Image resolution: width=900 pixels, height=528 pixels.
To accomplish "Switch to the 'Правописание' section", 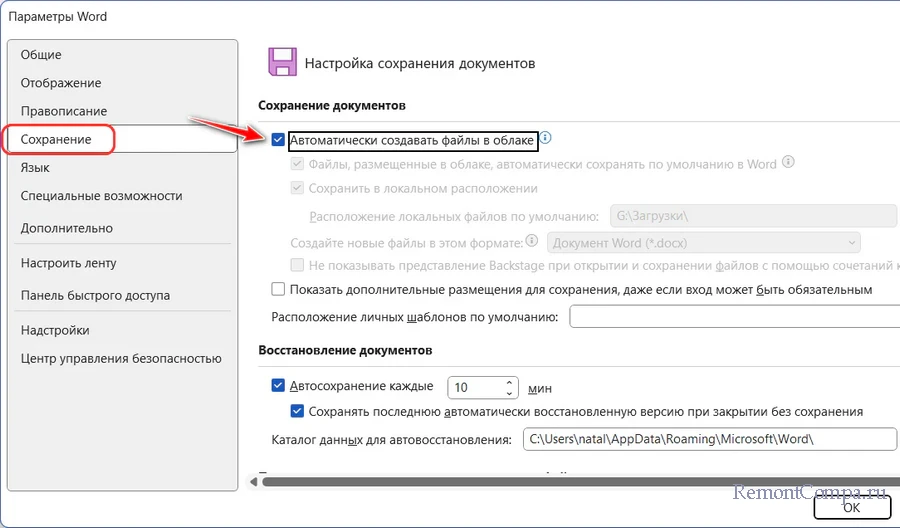I will click(x=64, y=111).
